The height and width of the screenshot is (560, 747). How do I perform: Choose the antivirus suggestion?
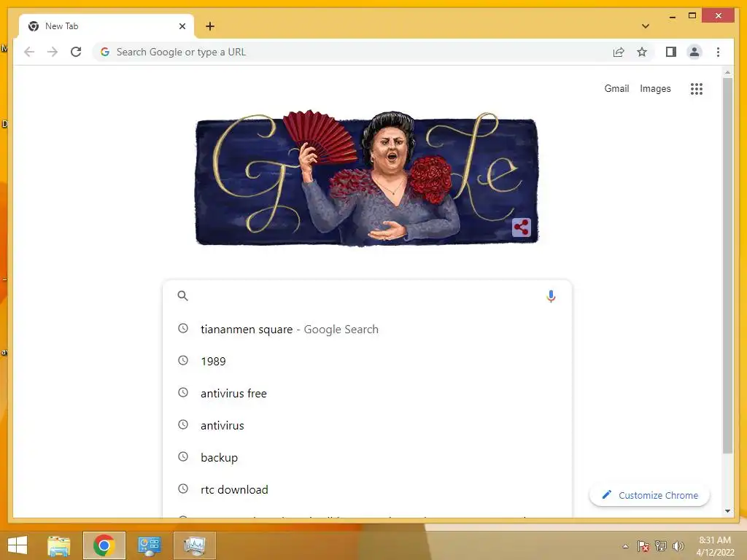point(367,425)
